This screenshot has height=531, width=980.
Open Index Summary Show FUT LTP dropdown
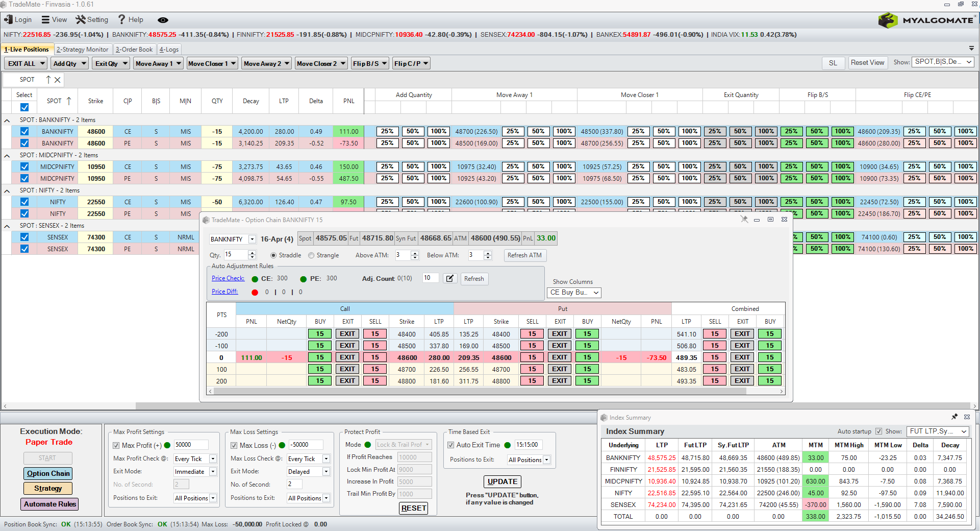pos(938,431)
